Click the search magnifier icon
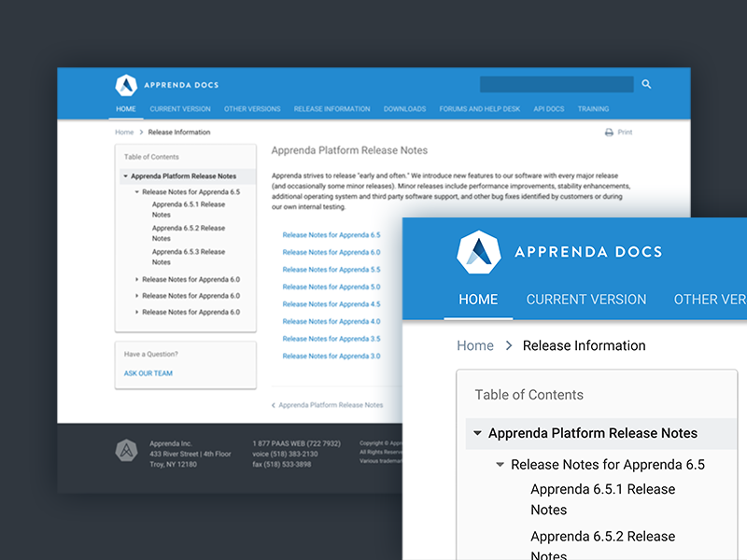 pos(646,84)
